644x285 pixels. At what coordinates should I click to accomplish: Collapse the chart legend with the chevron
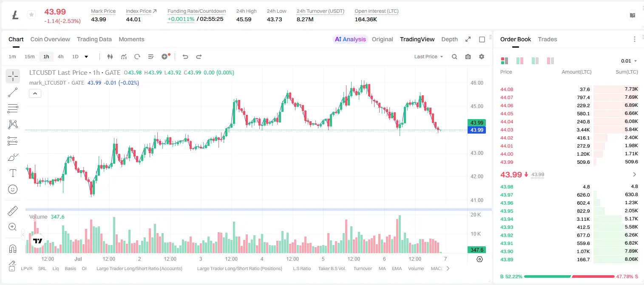pos(35,94)
